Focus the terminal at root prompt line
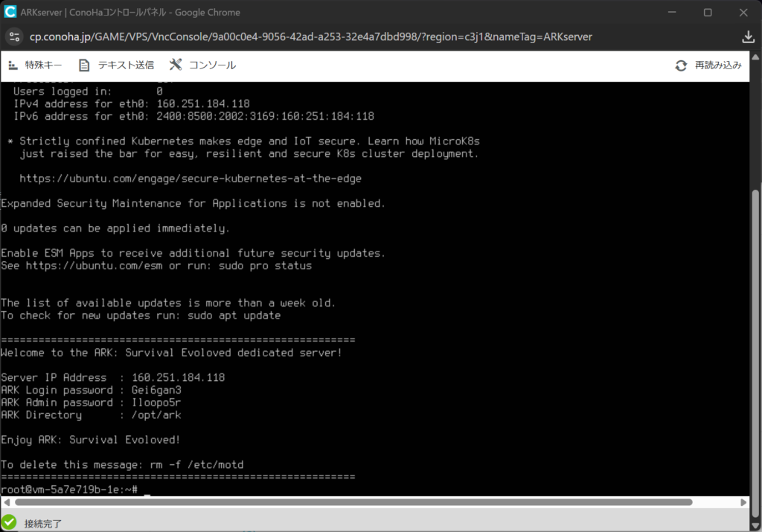This screenshot has width=762, height=532. click(x=147, y=489)
